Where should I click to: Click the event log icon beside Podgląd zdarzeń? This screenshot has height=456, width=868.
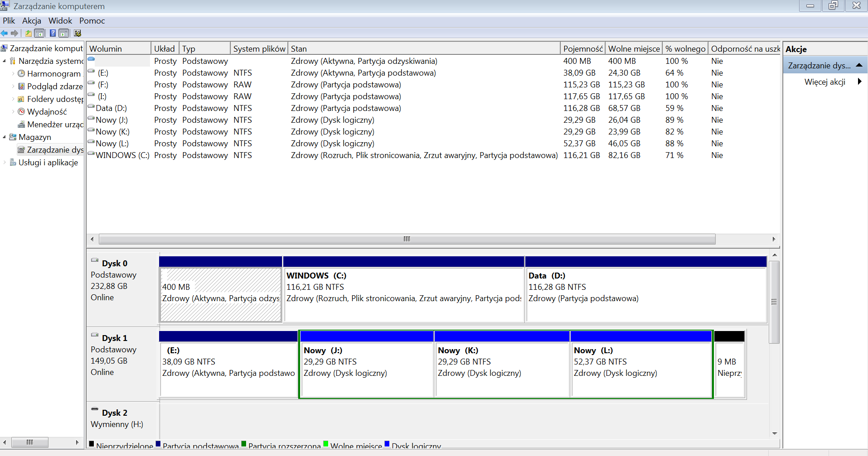click(21, 86)
